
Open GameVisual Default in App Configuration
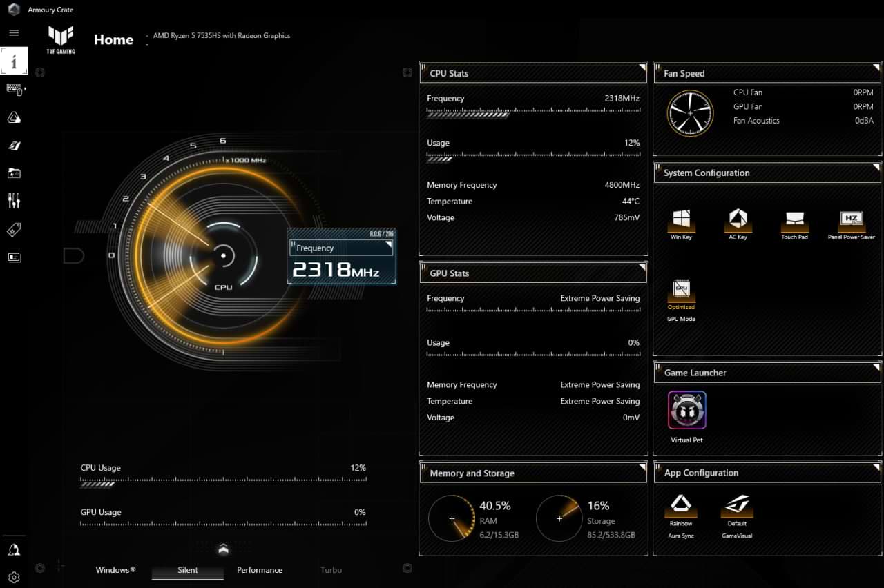(x=737, y=506)
